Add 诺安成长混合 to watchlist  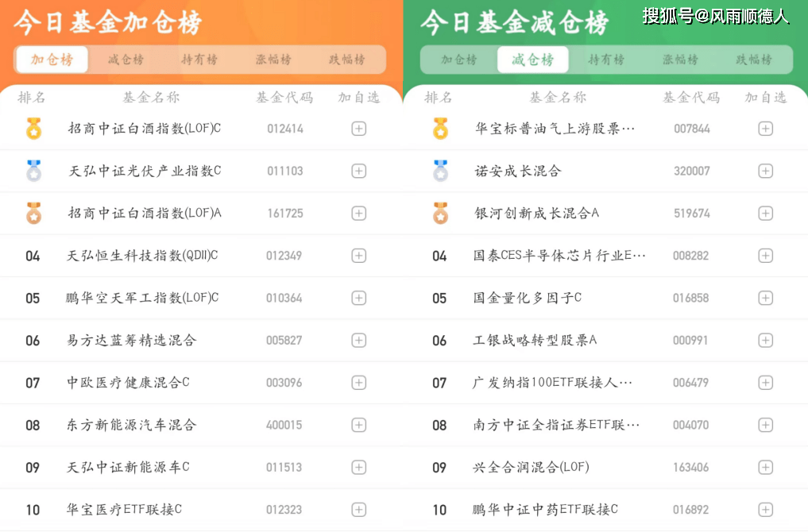[x=765, y=171]
